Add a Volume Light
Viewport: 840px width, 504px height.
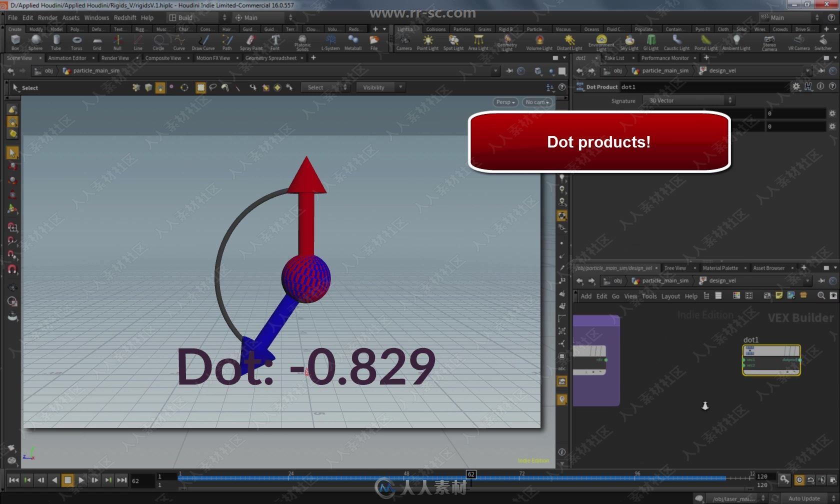tap(539, 42)
